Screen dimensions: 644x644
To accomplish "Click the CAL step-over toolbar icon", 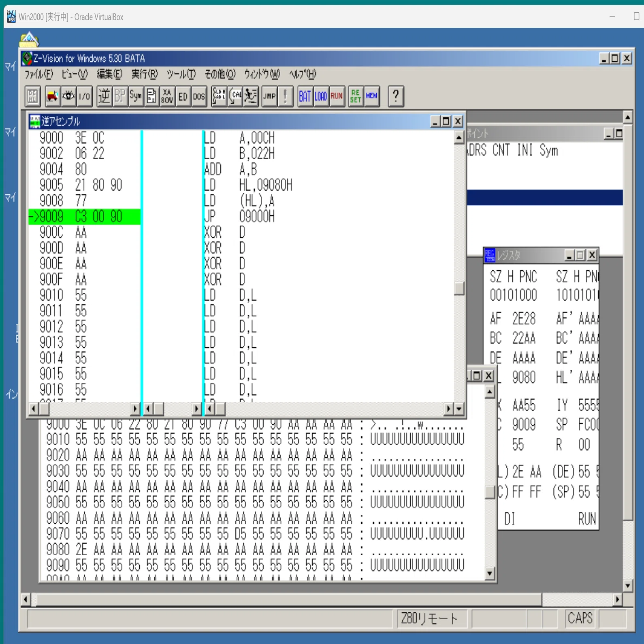I will coord(235,96).
